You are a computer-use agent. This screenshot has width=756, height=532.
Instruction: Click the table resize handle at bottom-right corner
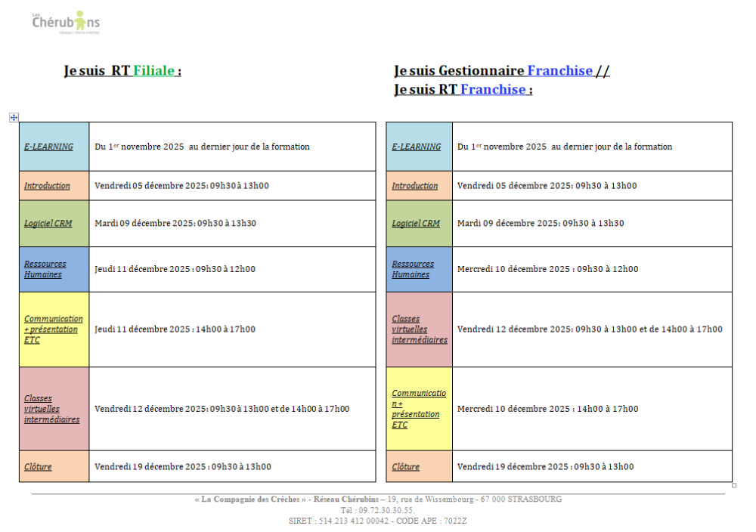point(734,485)
